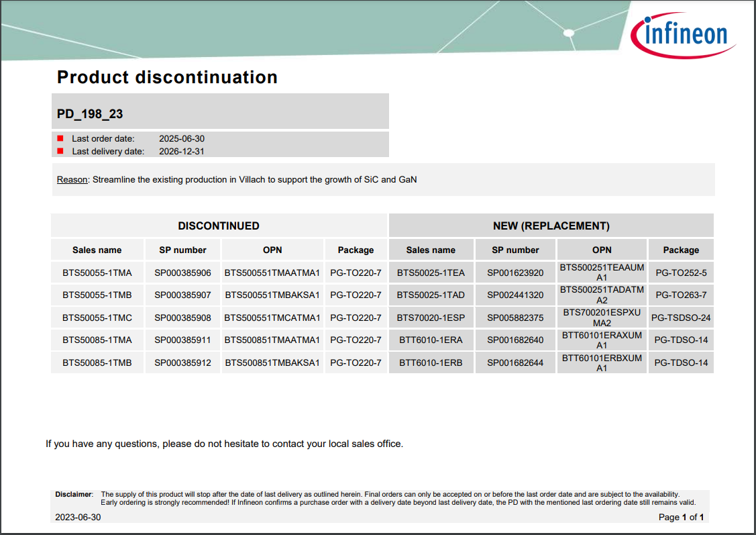Select the document date 2023-06-30

pos(78,517)
